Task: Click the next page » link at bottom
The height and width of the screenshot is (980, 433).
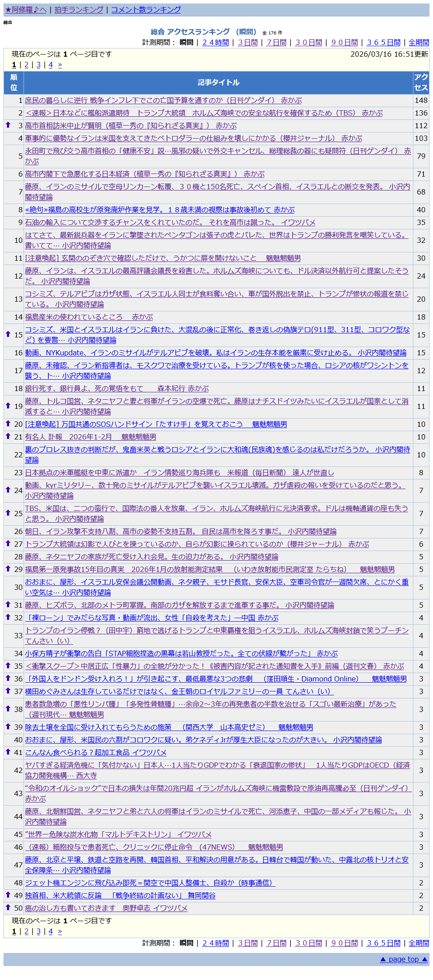Action: [x=60, y=931]
